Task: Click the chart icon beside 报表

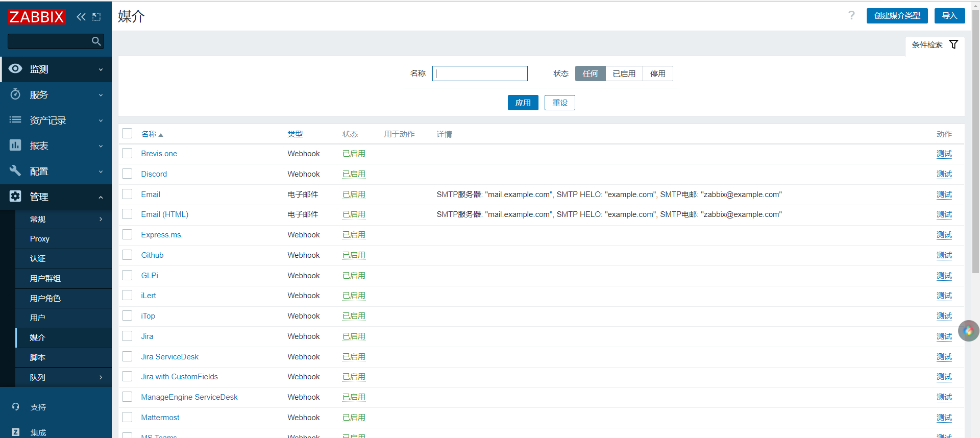Action: pyautogui.click(x=15, y=145)
